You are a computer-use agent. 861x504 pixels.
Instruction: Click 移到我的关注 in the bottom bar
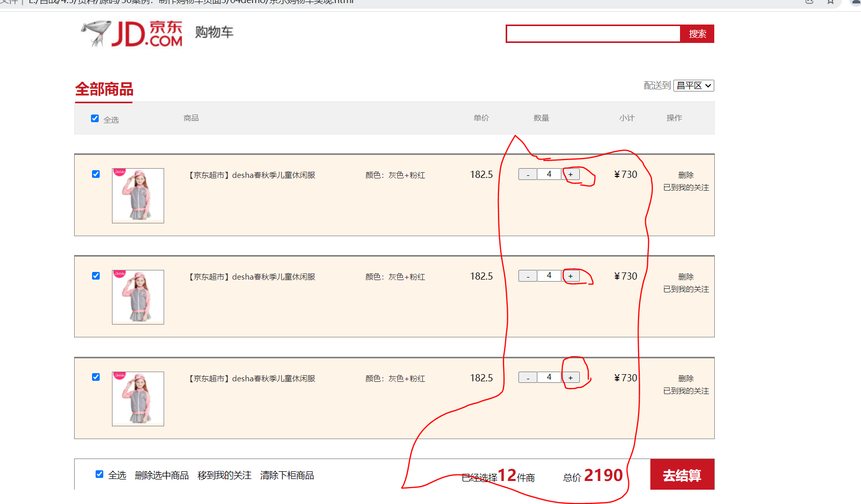tap(224, 475)
